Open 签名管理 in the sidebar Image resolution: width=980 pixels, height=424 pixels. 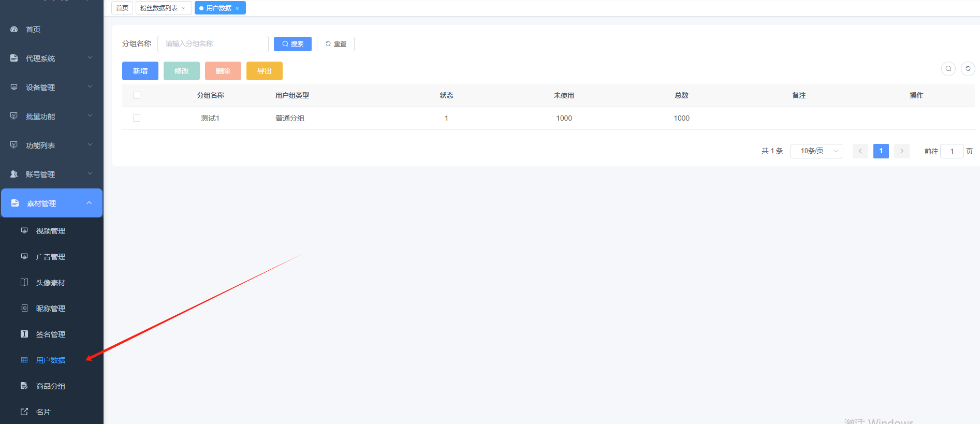[x=51, y=334]
